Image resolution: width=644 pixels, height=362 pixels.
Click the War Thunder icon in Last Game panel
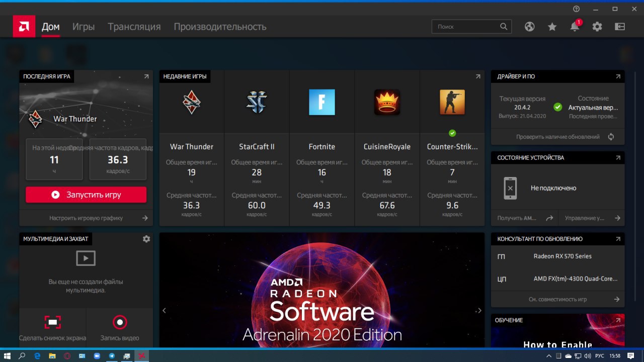click(x=35, y=119)
